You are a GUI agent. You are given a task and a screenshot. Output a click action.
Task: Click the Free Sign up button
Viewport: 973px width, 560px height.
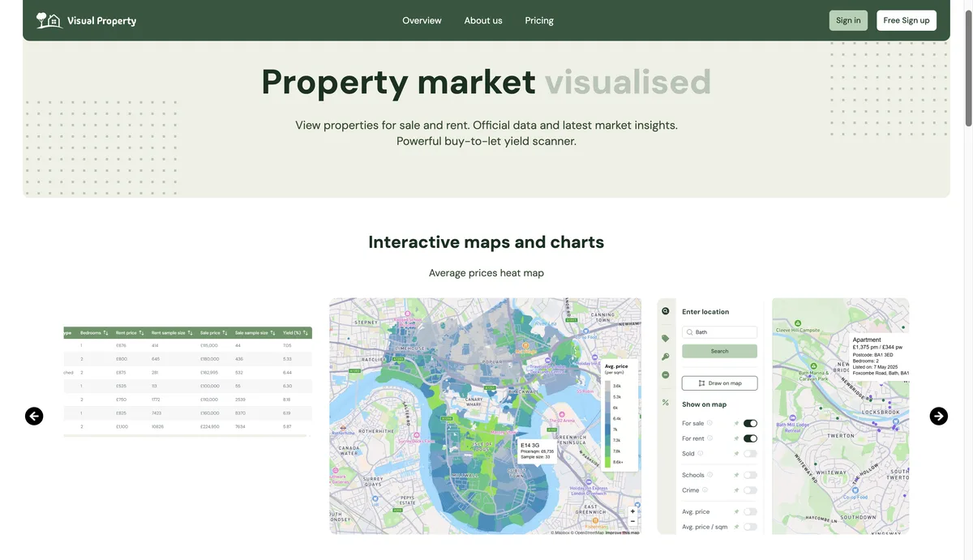pyautogui.click(x=907, y=20)
